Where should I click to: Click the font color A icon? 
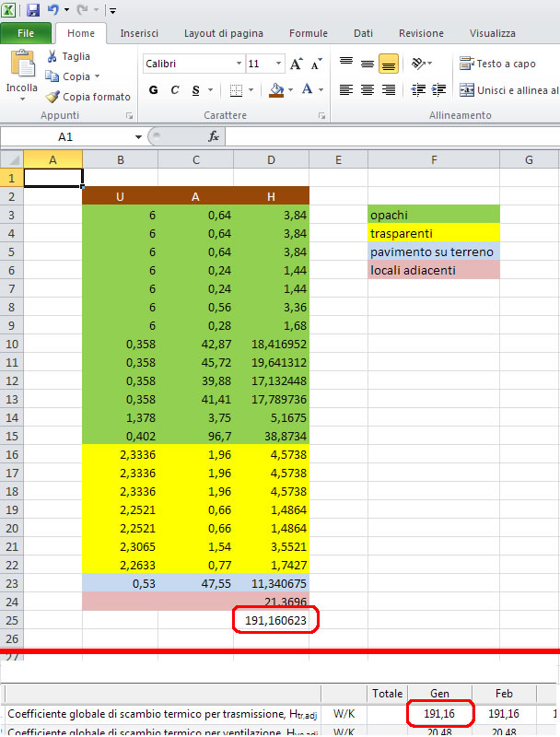tap(308, 89)
